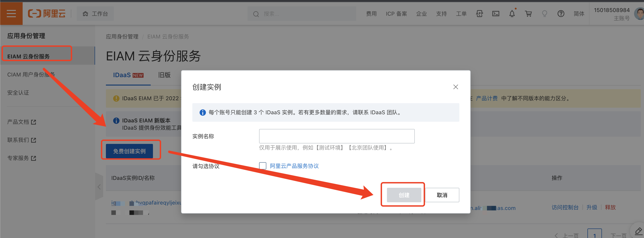Switch to the IDaaS tab
This screenshot has width=644, height=238.
tap(128, 75)
